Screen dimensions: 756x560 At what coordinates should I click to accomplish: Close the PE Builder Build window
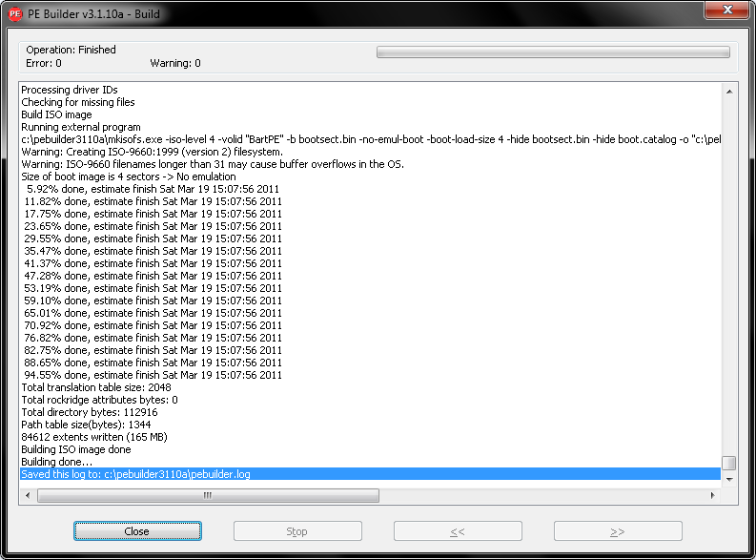tap(727, 10)
